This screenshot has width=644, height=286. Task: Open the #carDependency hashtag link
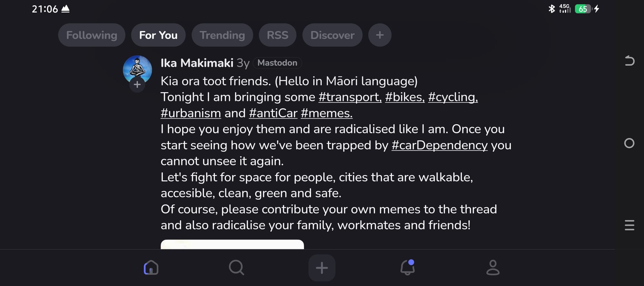[439, 145]
